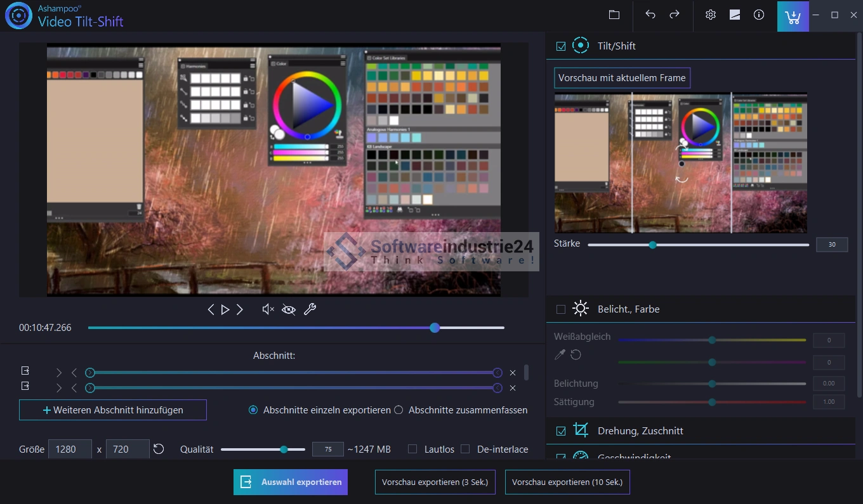This screenshot has height=504, width=863.
Task: Expand the Drehung, Zuschnitt section header
Action: click(x=640, y=431)
